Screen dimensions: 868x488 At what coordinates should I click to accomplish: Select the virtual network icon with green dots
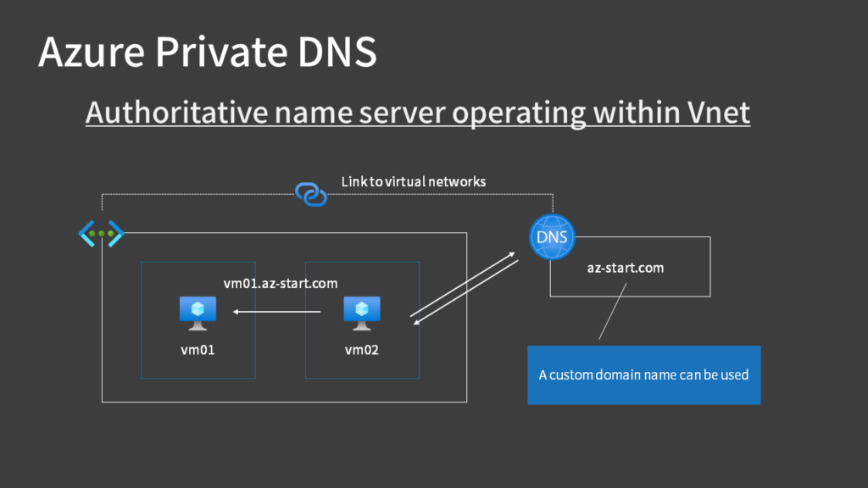click(x=101, y=234)
